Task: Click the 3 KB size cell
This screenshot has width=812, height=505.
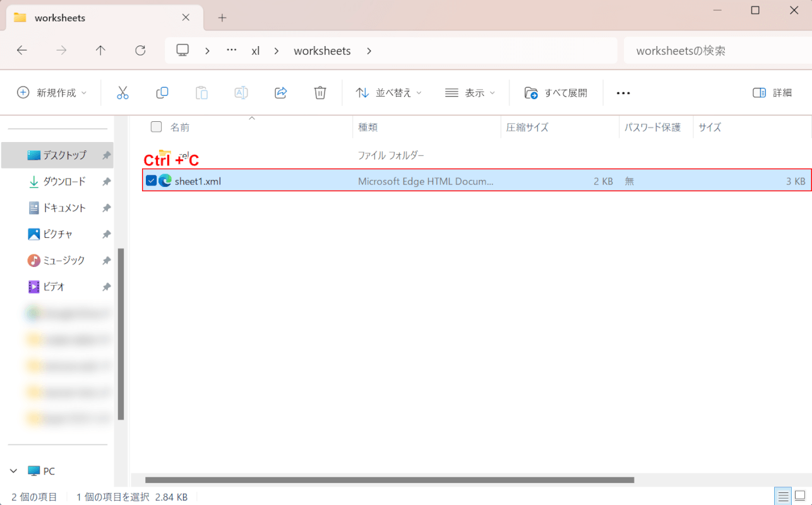Action: pos(796,181)
